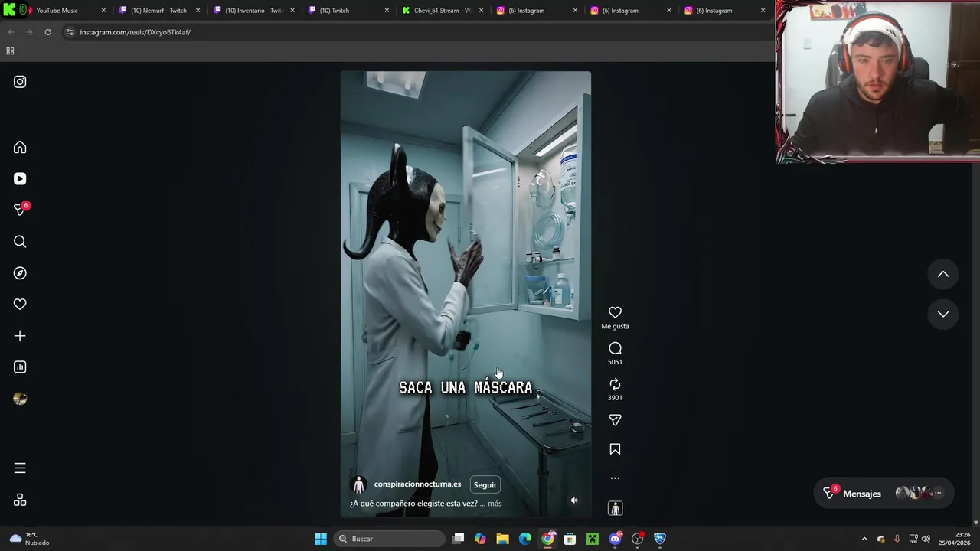Open the reel comments (5051)
This screenshot has height=551, width=980.
click(615, 348)
